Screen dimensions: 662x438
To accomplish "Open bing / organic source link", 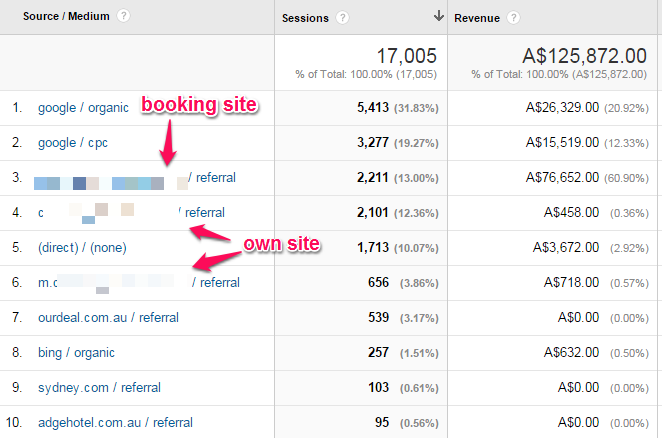I will pos(76,352).
